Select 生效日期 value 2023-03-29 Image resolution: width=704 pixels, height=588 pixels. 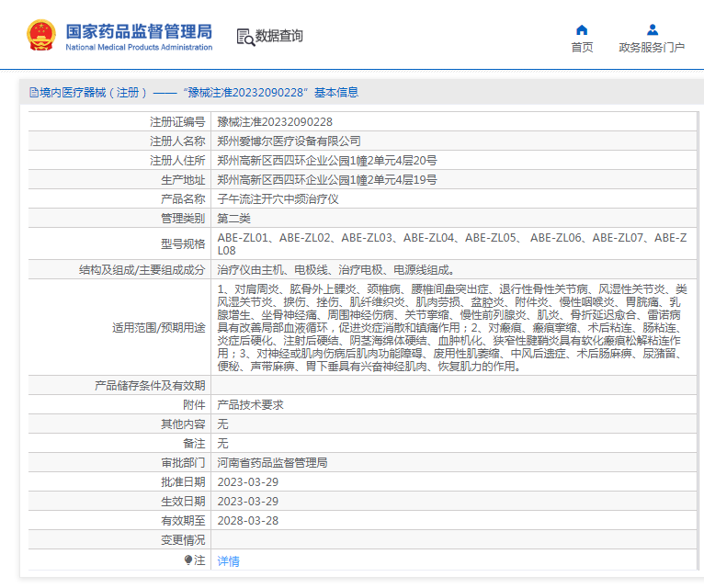[x=248, y=502]
